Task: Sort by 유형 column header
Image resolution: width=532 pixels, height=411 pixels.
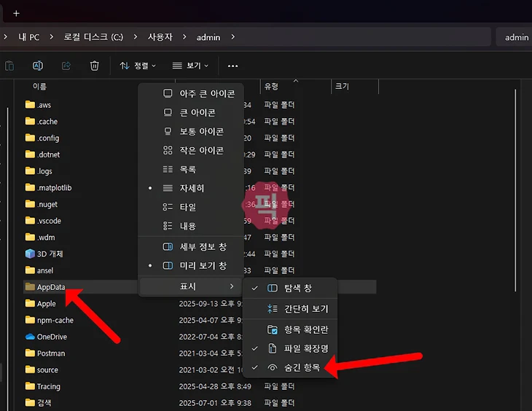Action: [x=271, y=87]
